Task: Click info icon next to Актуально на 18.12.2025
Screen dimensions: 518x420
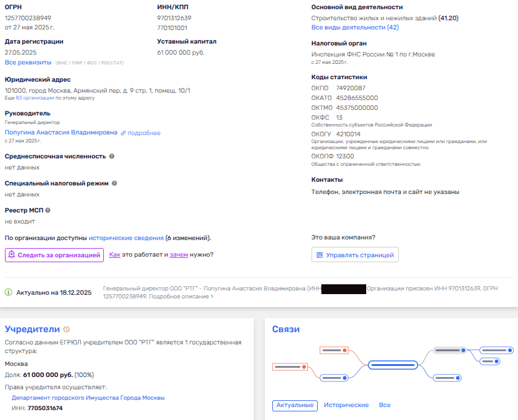Action: [9, 292]
